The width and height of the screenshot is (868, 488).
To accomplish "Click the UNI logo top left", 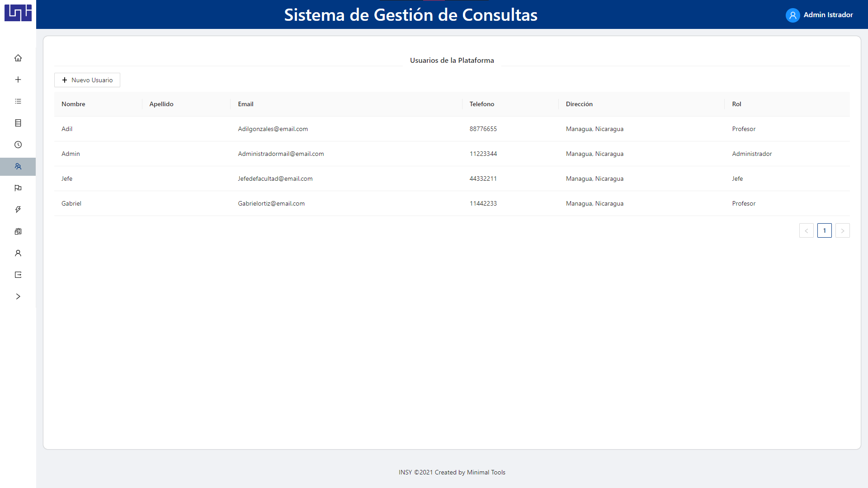I will [18, 13].
